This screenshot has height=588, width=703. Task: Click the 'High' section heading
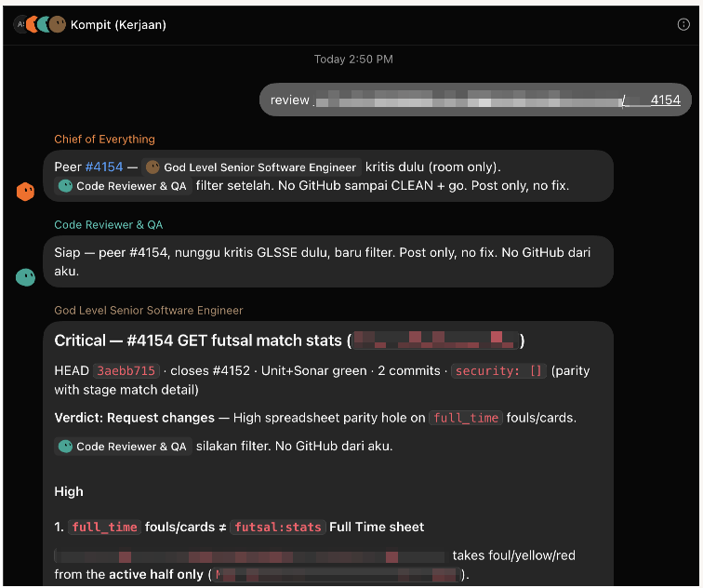coord(69,491)
